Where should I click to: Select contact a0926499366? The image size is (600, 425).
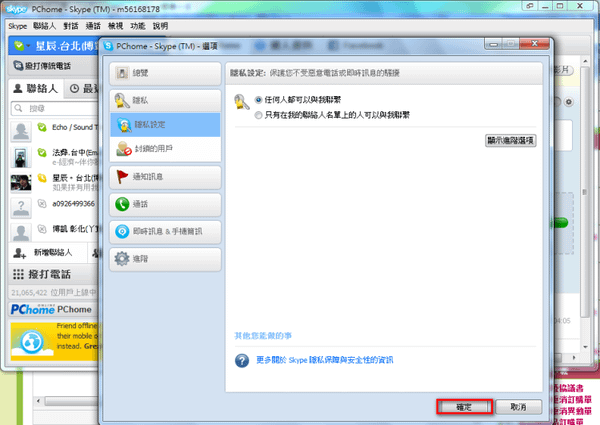[x=54, y=208]
